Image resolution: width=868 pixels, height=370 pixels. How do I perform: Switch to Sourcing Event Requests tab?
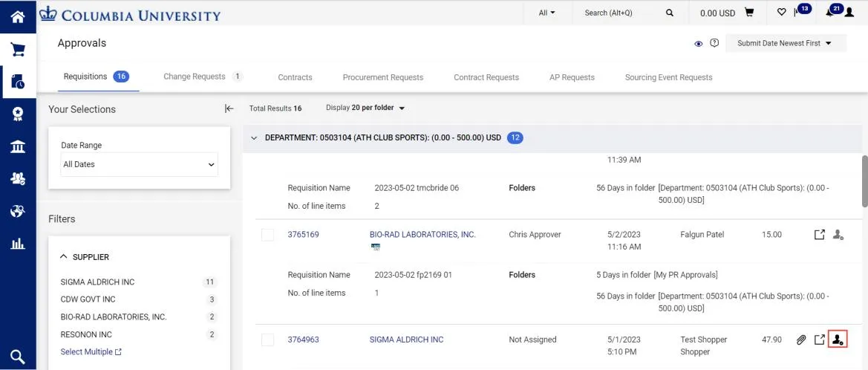669,77
